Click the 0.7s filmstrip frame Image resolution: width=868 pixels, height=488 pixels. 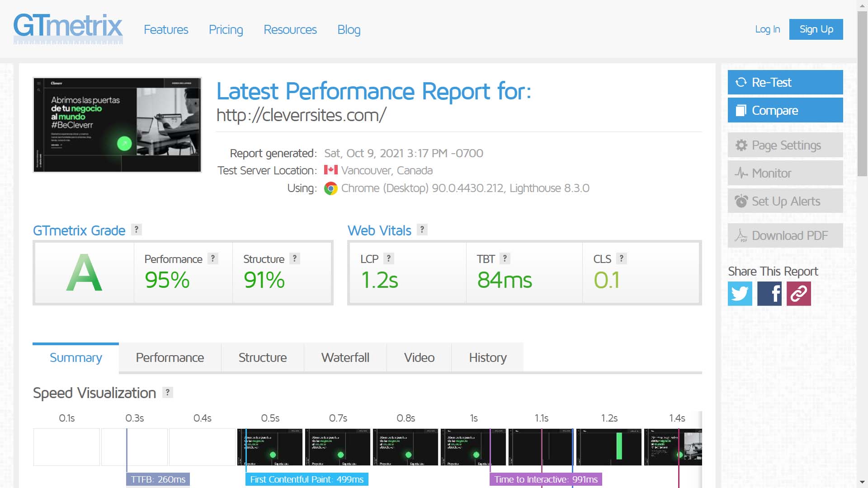click(338, 447)
